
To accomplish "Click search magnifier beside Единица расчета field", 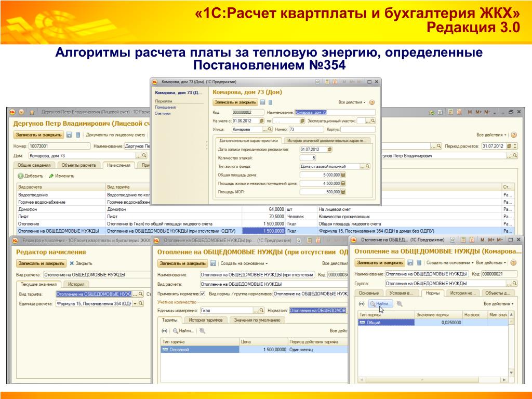I will [x=141, y=303].
